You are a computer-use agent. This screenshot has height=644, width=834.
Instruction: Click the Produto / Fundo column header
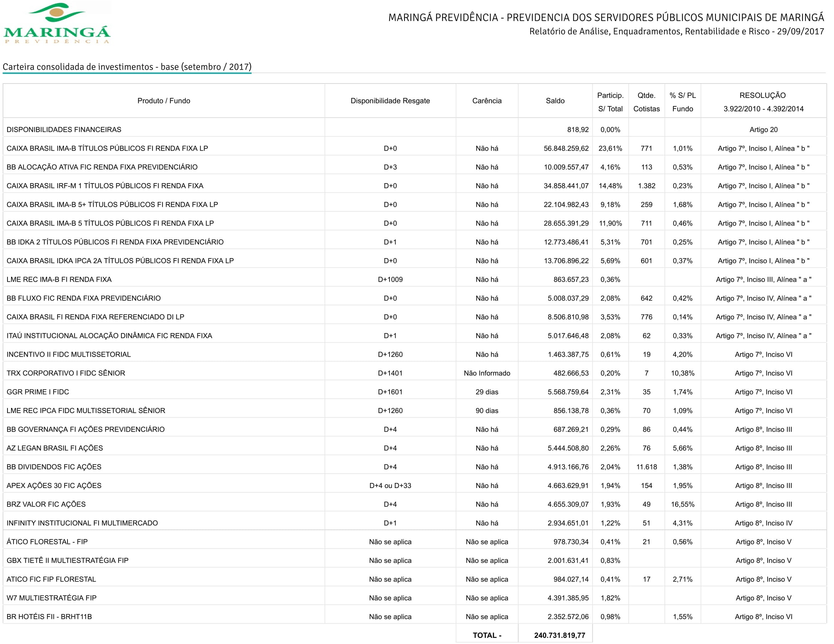click(164, 101)
